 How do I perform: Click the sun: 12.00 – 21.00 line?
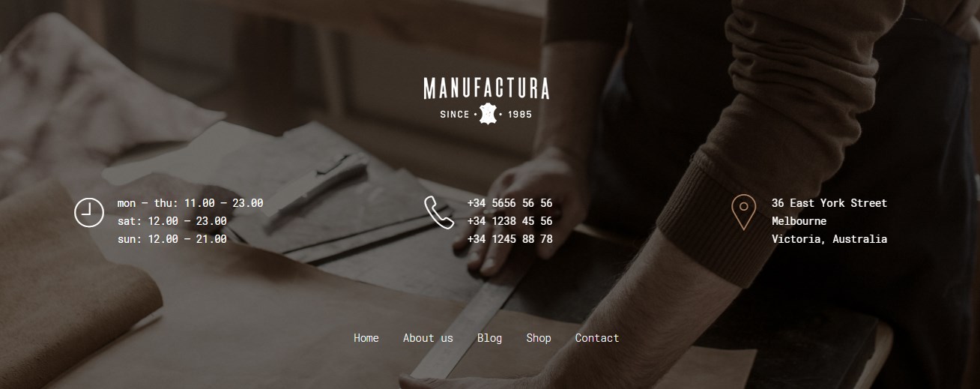tap(172, 239)
